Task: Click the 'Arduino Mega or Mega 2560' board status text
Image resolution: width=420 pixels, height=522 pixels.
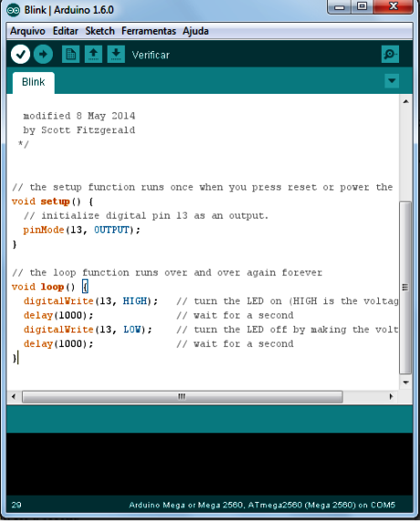Action: (x=261, y=505)
